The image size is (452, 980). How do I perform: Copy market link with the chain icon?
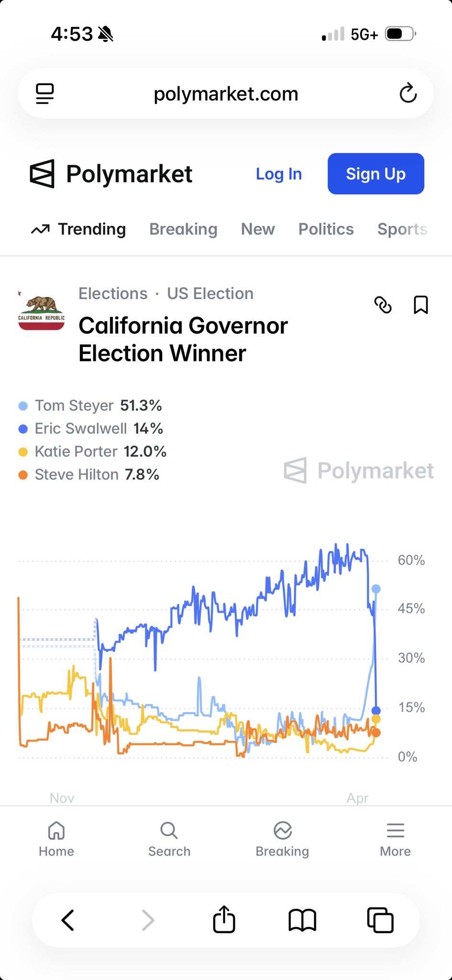click(x=383, y=305)
